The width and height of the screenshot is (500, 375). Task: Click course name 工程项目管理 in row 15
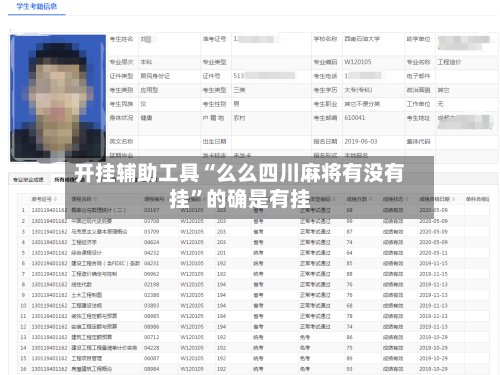point(86,358)
